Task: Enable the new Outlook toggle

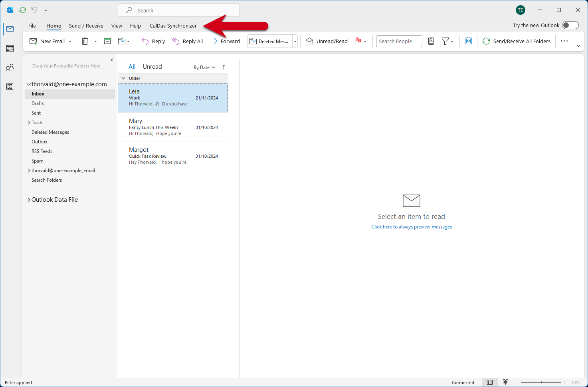Action: tap(570, 25)
